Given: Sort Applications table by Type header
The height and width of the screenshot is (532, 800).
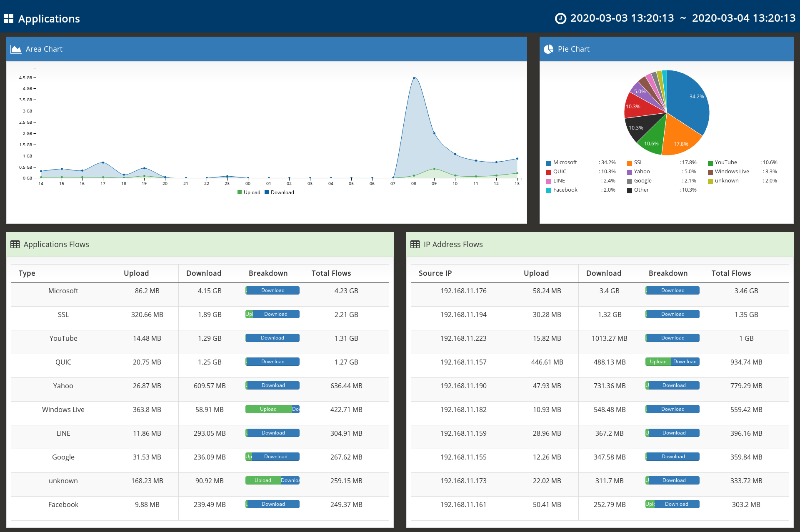Looking at the screenshot, I should pos(27,273).
